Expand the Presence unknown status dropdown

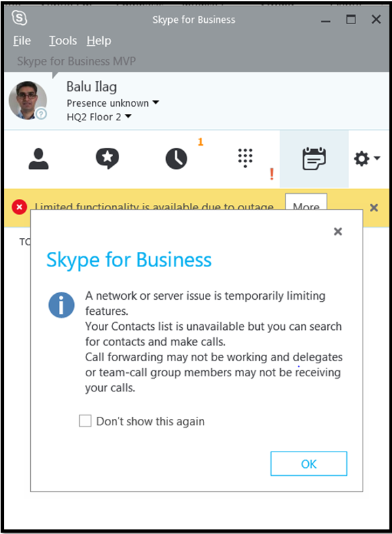(156, 102)
